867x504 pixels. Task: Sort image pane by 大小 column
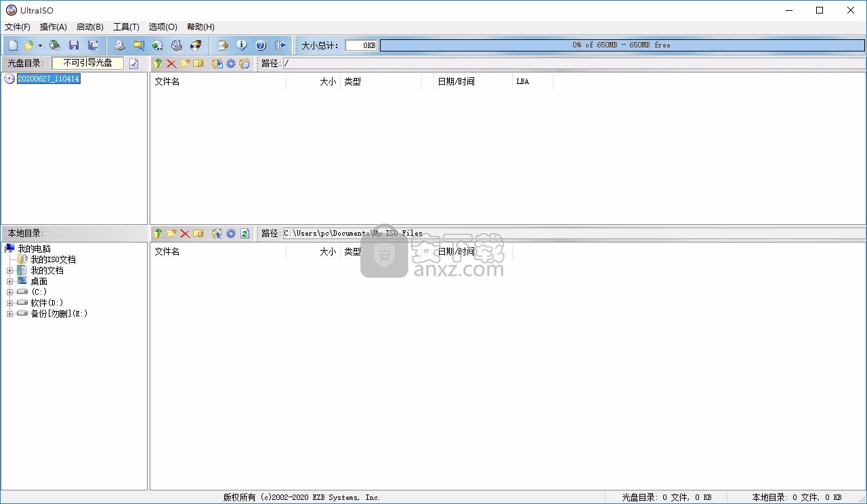pyautogui.click(x=312, y=81)
